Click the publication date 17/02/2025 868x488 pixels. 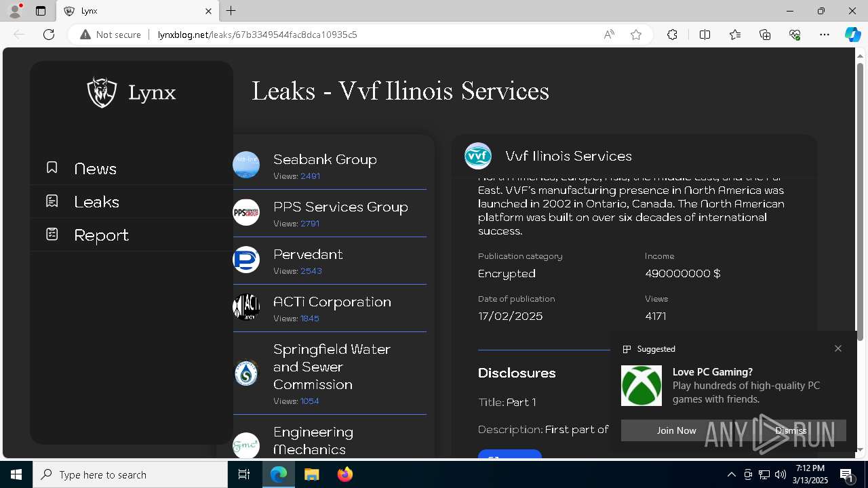511,316
